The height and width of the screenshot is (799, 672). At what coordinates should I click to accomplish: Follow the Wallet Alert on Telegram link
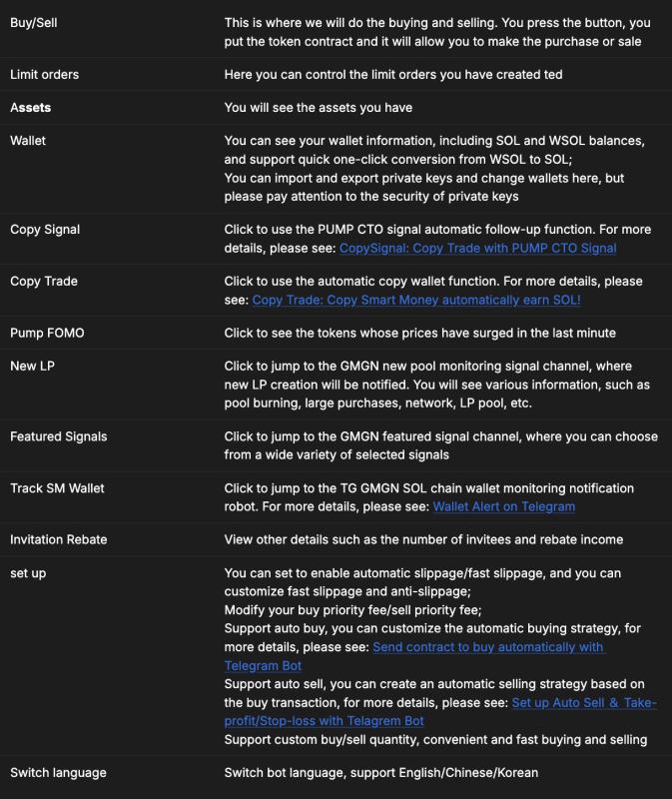click(503, 506)
